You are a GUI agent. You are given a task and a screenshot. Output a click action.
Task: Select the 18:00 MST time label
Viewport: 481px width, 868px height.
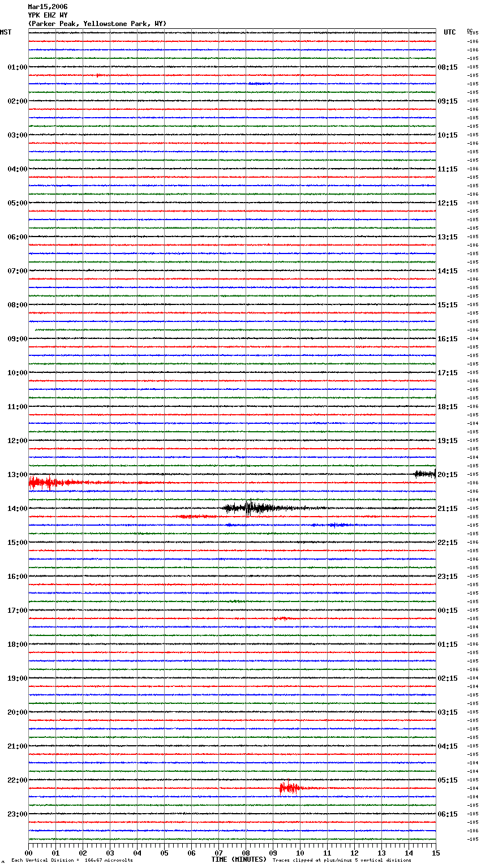point(18,644)
